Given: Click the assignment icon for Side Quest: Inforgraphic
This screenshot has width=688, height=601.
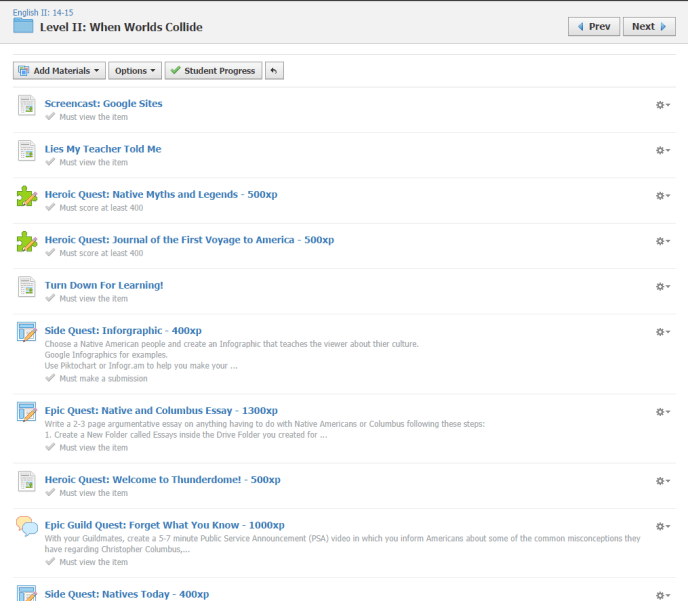Looking at the screenshot, I should [26, 332].
